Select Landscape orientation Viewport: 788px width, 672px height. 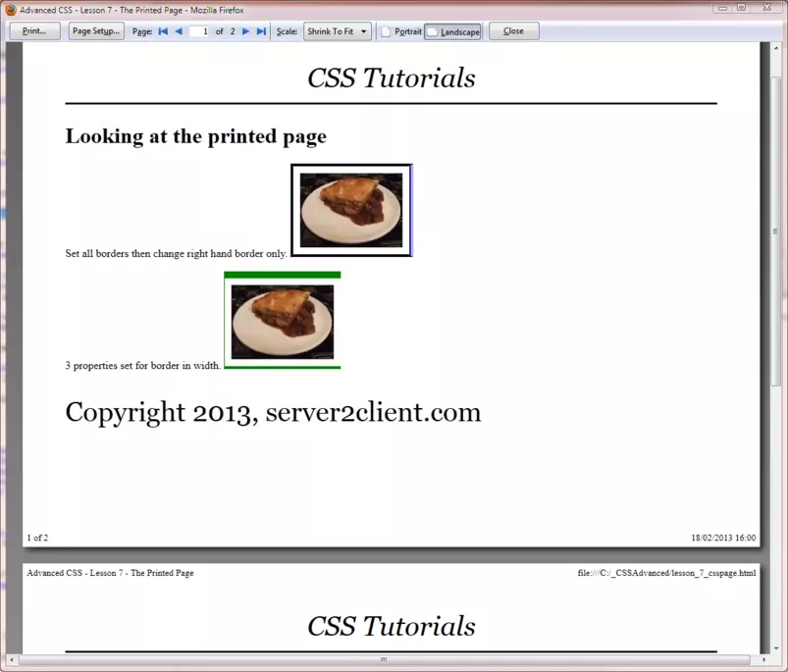(452, 31)
